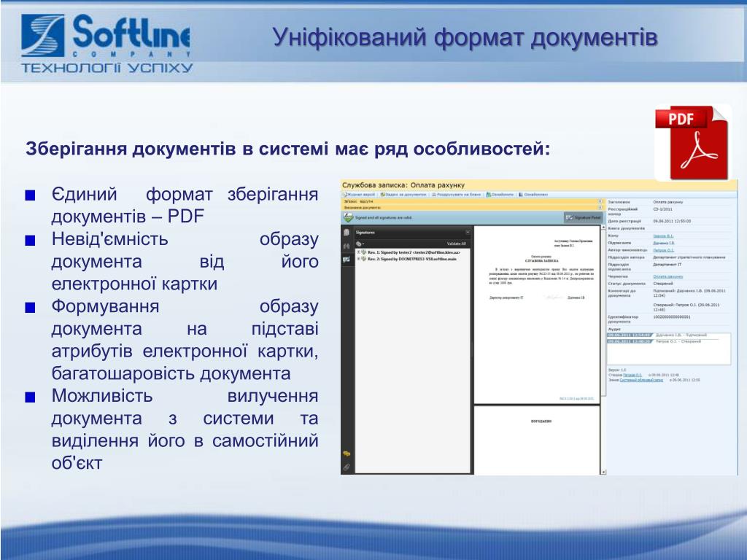Click the PDF viewer vertical scrollbar
The image size is (747, 560).
[603, 349]
